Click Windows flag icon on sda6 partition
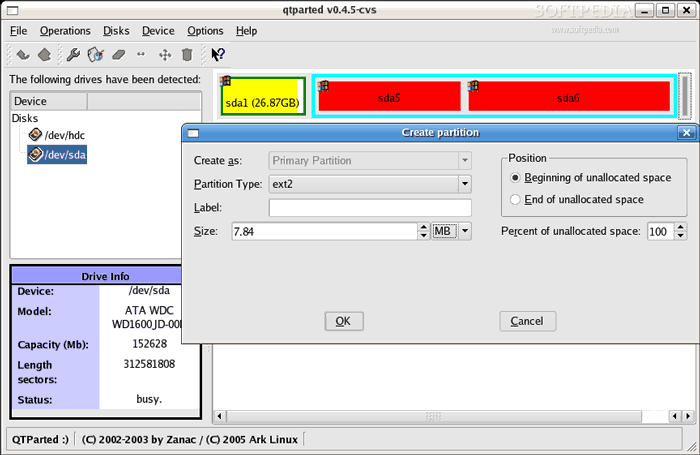Viewport: 700px width, 455px height. click(x=473, y=86)
